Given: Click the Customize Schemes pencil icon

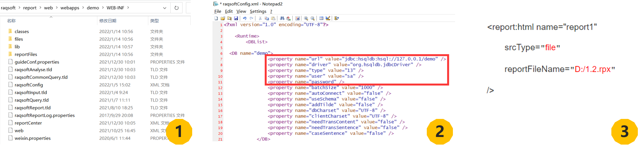Looking at the screenshot, I should click(328, 18).
